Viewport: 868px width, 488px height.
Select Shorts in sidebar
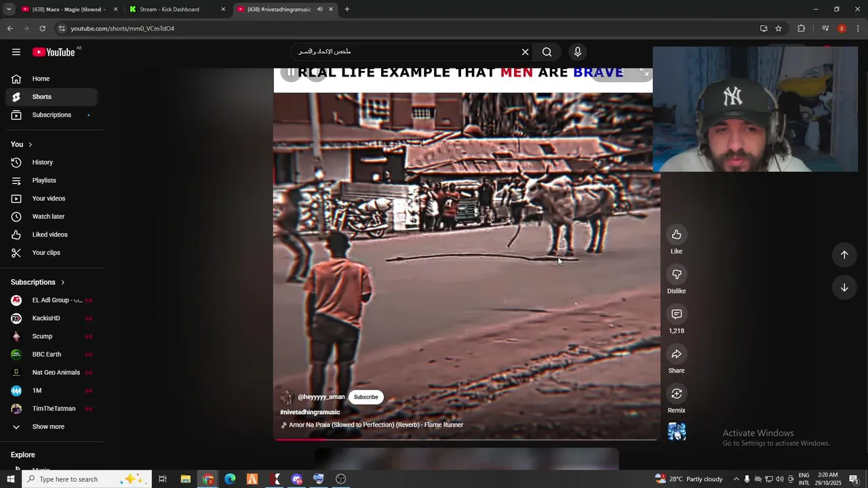click(x=52, y=97)
